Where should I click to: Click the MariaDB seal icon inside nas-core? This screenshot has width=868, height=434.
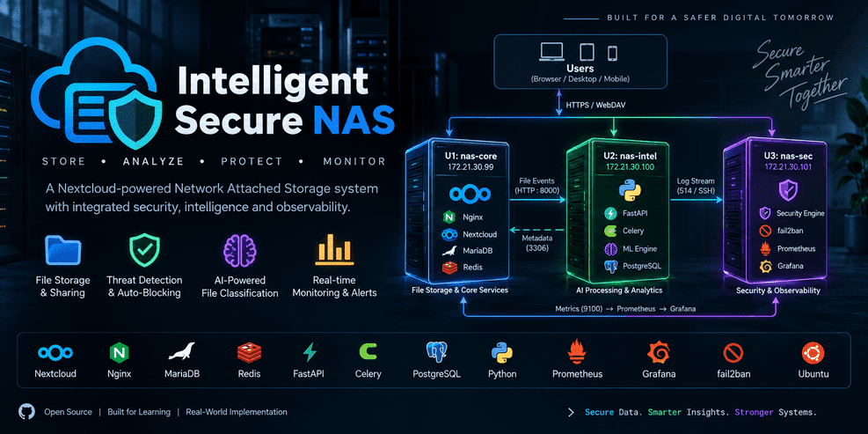tap(449, 251)
